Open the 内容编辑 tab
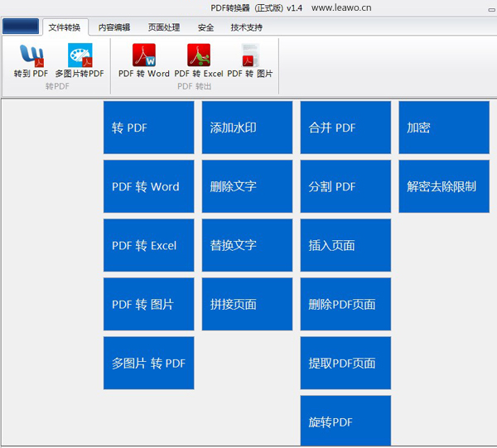Image resolution: width=497 pixels, height=448 pixels. (x=114, y=27)
